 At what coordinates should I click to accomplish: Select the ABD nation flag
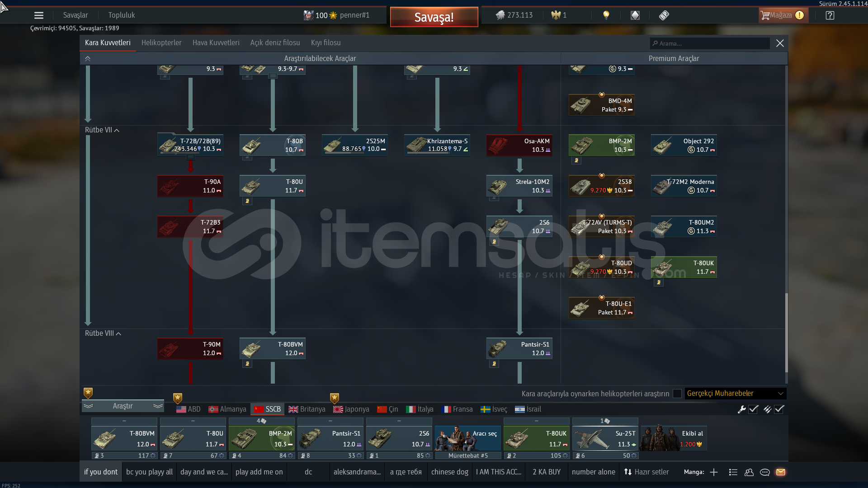[x=189, y=409]
